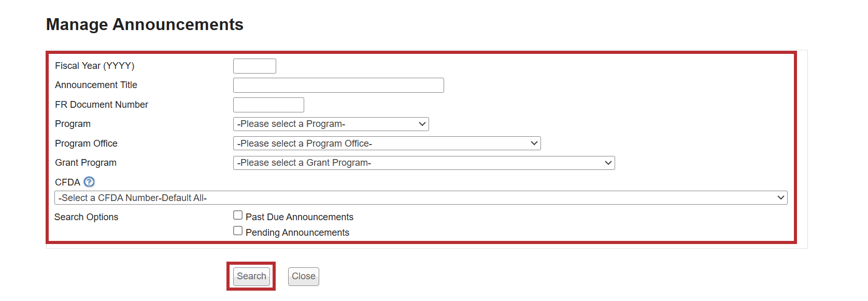868x301 pixels.
Task: Click the Fiscal Year (YYYY) label
Action: (x=94, y=66)
